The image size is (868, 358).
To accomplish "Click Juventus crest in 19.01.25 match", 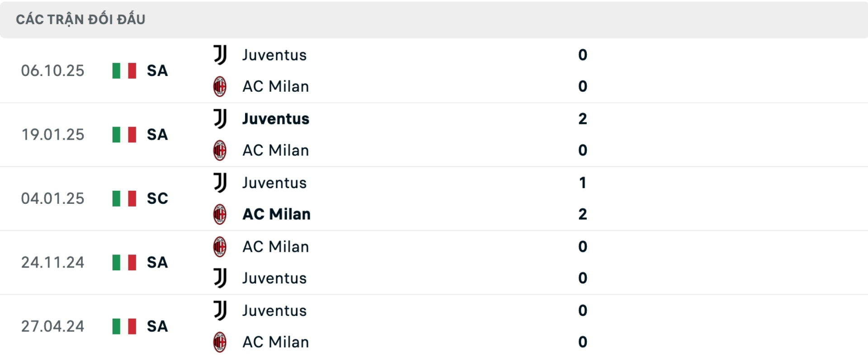I will (220, 119).
